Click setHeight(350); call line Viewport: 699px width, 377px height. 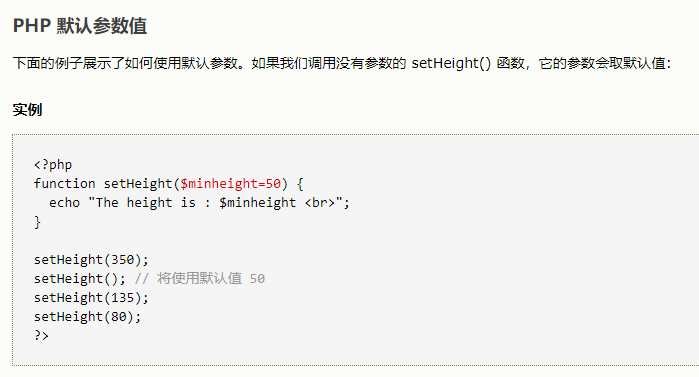click(91, 260)
